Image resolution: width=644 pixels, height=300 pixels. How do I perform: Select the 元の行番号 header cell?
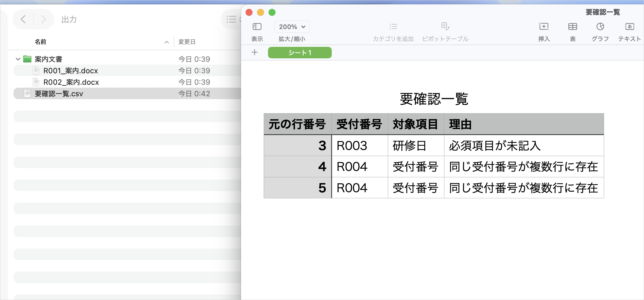click(298, 124)
